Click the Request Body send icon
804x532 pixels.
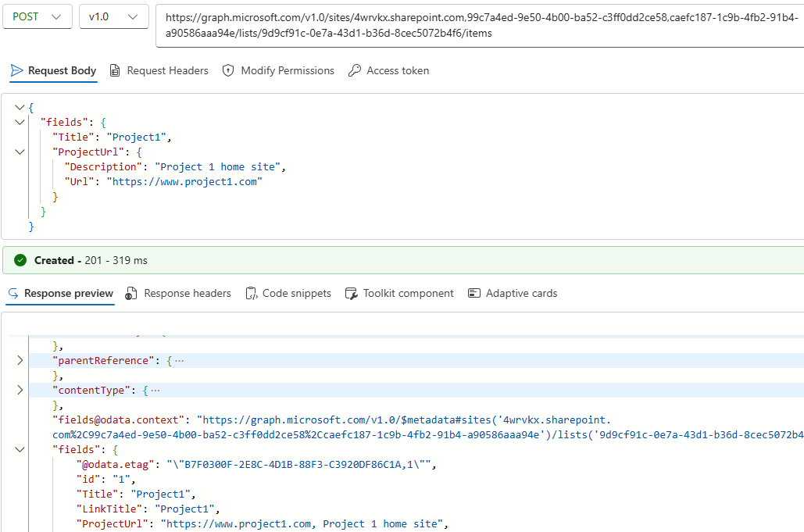(17, 70)
